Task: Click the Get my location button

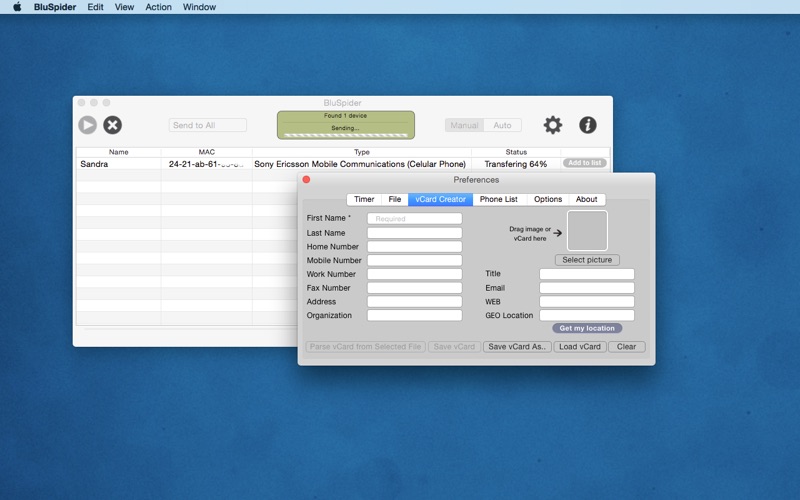Action: click(587, 328)
